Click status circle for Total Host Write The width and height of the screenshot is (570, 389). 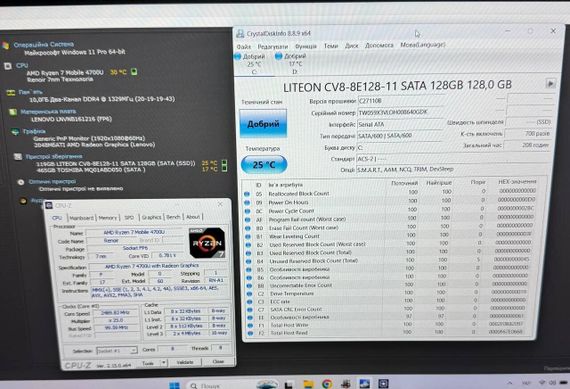click(x=250, y=325)
